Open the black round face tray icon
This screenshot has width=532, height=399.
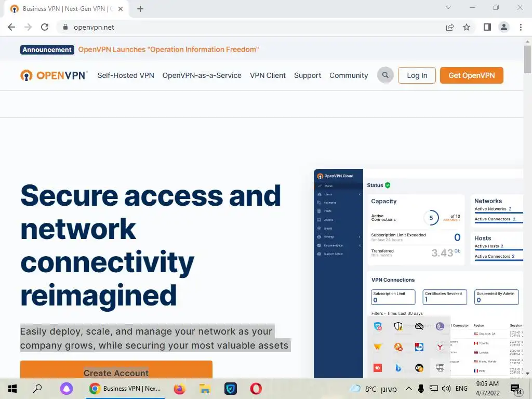point(419,368)
